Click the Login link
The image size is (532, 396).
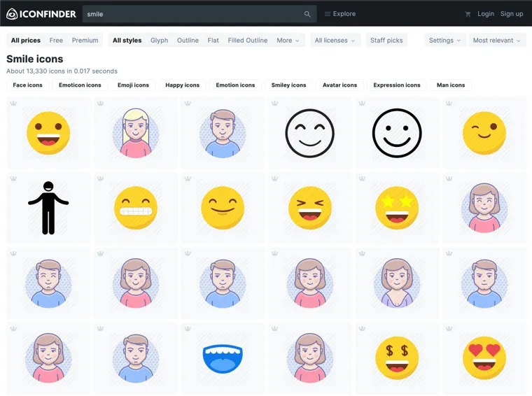pos(486,14)
